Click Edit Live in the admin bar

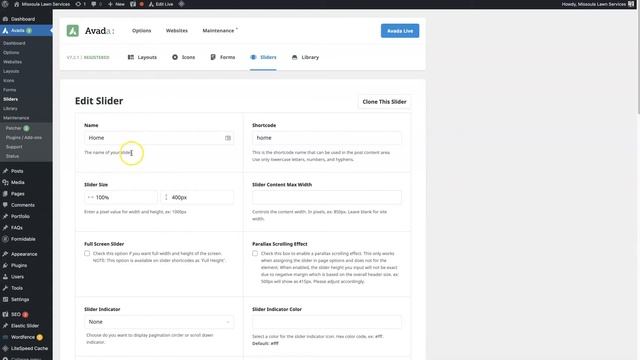coord(160,4)
